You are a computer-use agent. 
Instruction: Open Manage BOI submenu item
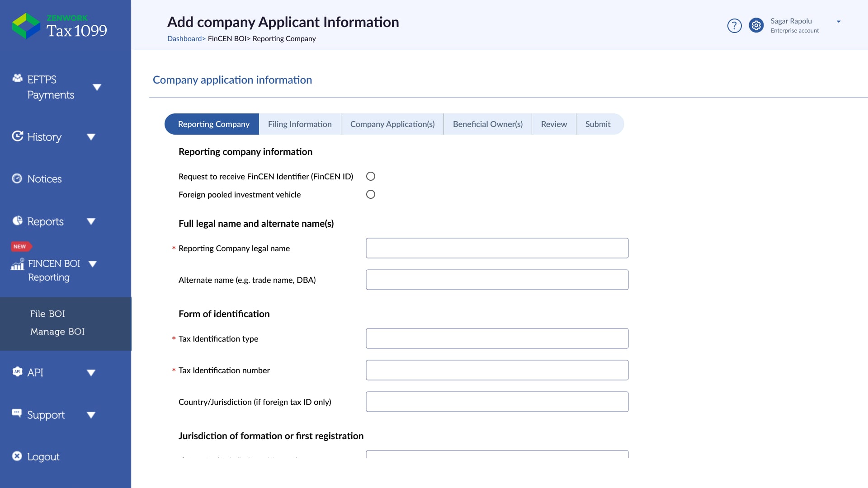[57, 332]
